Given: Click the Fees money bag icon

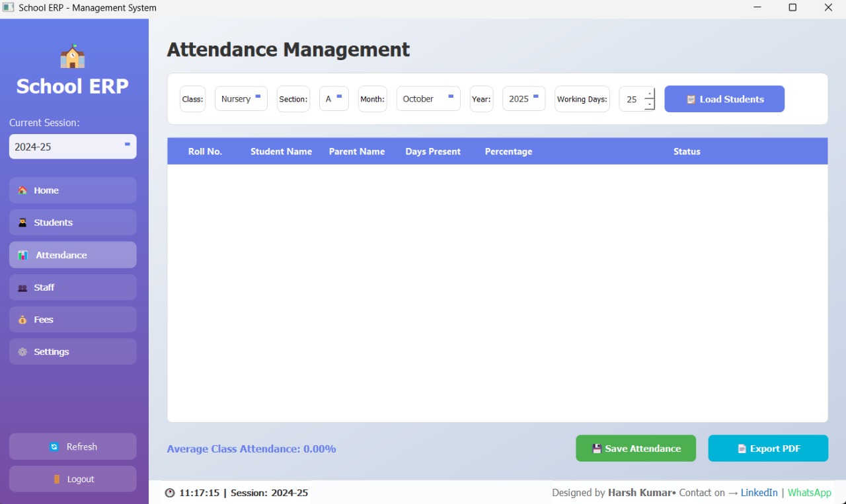Looking at the screenshot, I should (x=22, y=320).
